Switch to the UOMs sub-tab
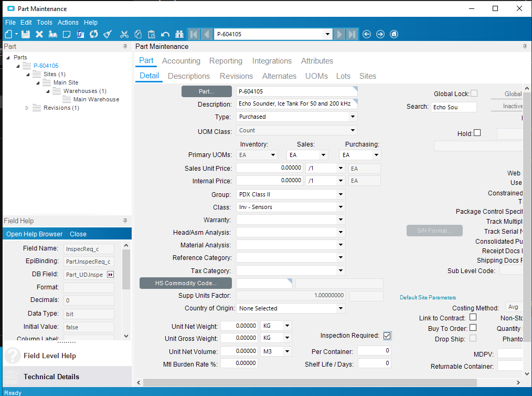The image size is (532, 396). (316, 76)
